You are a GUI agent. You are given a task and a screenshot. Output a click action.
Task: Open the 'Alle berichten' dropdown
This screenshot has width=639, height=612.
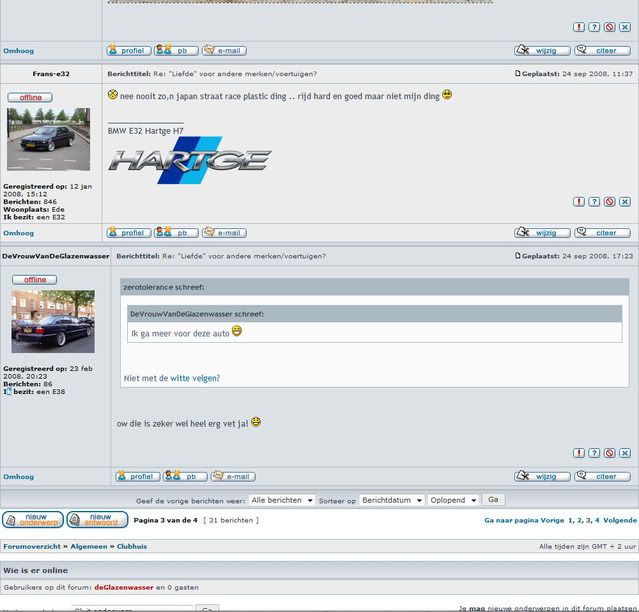pos(282,500)
